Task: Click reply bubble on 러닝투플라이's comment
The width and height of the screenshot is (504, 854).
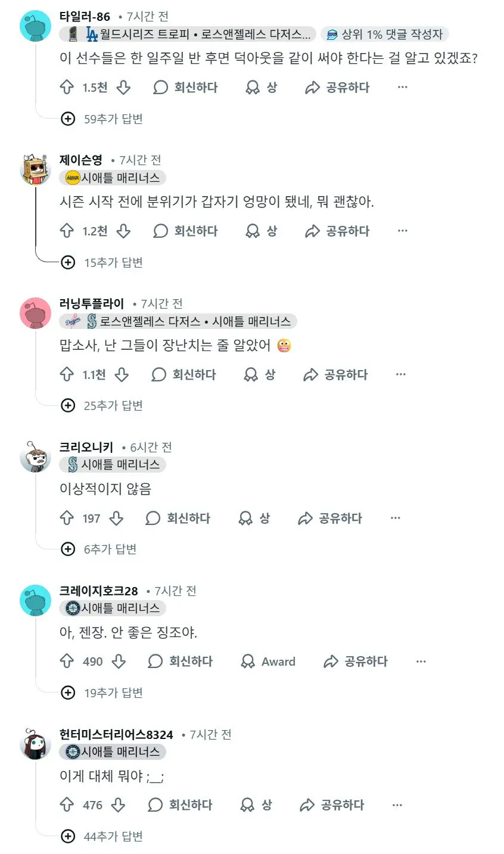Action: tap(159, 375)
